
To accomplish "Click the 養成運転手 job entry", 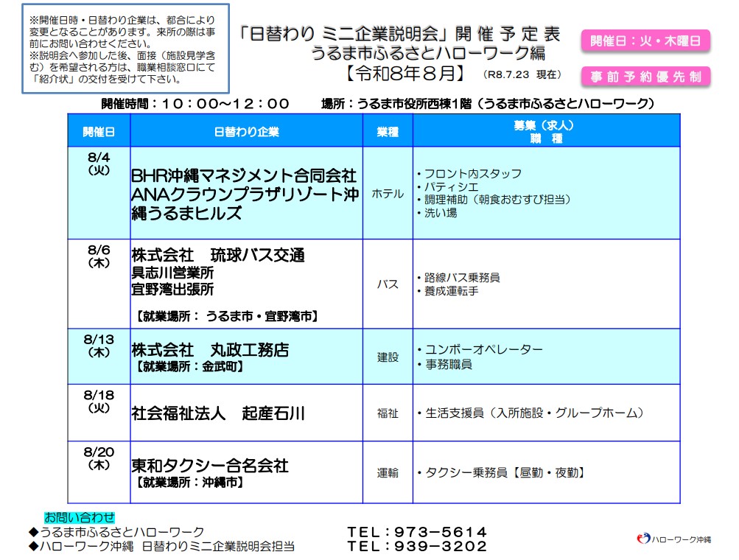I will (448, 291).
